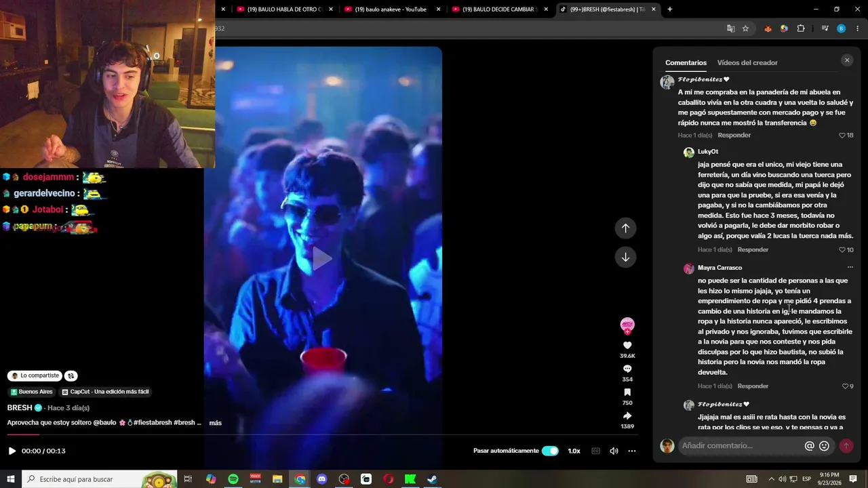Switch to Vídeos del creador tab
Viewport: 868px width, 488px height.
[747, 63]
